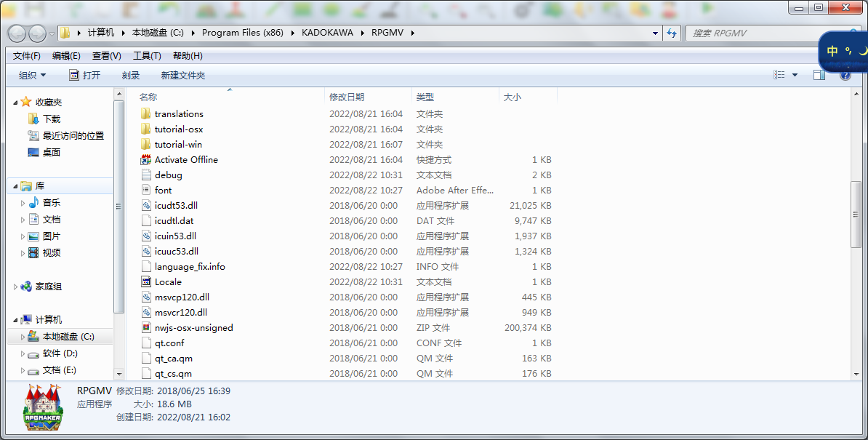868x440 pixels.
Task: Select the icuin53.dll icon
Action: [x=145, y=236]
